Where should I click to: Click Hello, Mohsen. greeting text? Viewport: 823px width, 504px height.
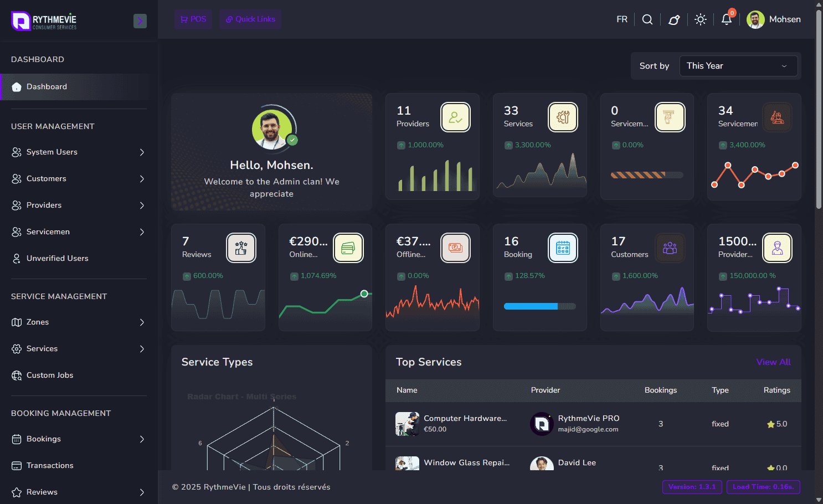pos(271,166)
